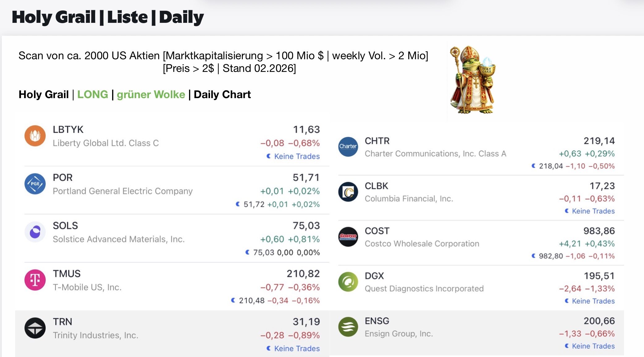Select the CHTR price 219,14
Image resolution: width=644 pixels, height=357 pixels.
[599, 141]
